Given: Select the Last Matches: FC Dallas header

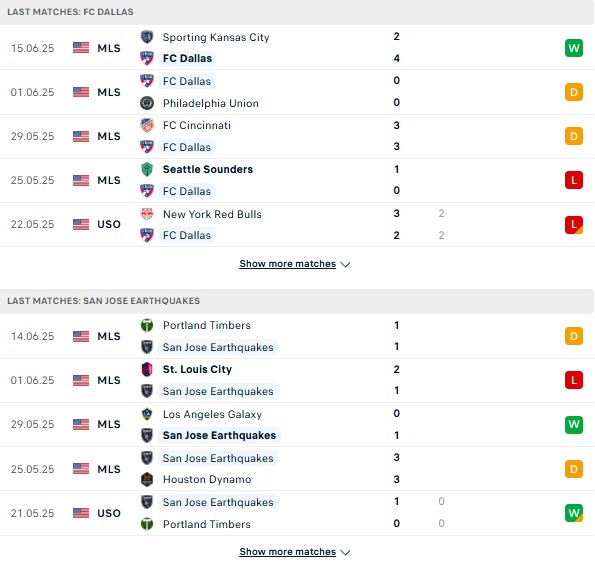Looking at the screenshot, I should tap(297, 12).
